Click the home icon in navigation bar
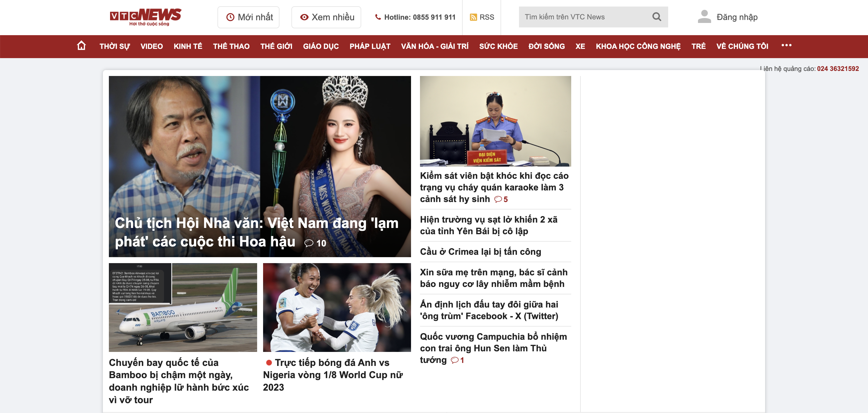 pyautogui.click(x=81, y=45)
